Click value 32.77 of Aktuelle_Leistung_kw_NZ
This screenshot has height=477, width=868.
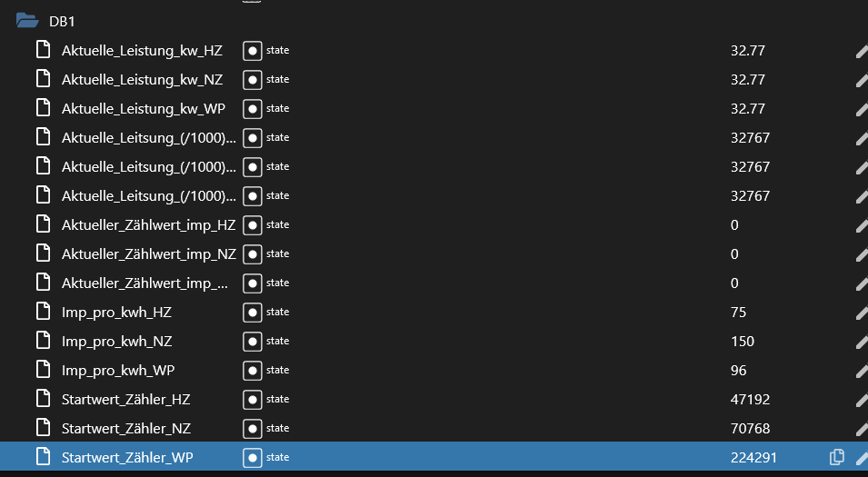click(x=747, y=80)
